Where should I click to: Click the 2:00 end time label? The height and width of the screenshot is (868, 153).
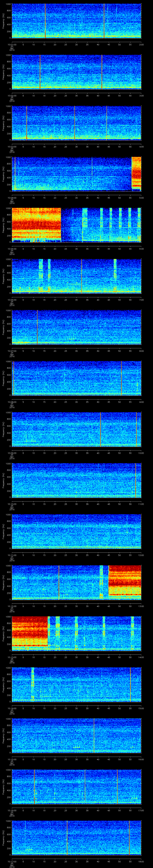(x=141, y=44)
